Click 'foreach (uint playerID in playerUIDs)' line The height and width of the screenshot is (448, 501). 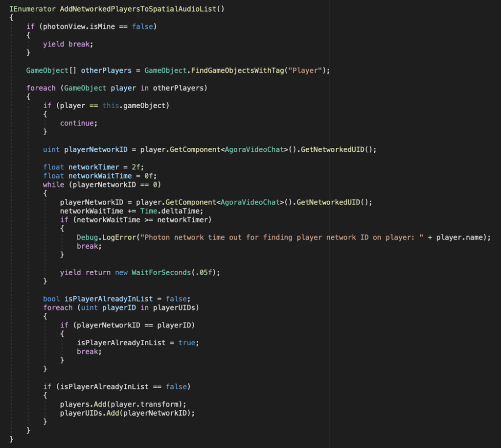pyautogui.click(x=121, y=307)
